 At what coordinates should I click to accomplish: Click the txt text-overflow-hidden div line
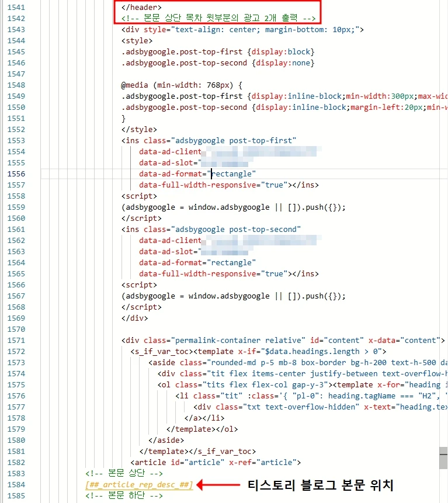(320, 407)
